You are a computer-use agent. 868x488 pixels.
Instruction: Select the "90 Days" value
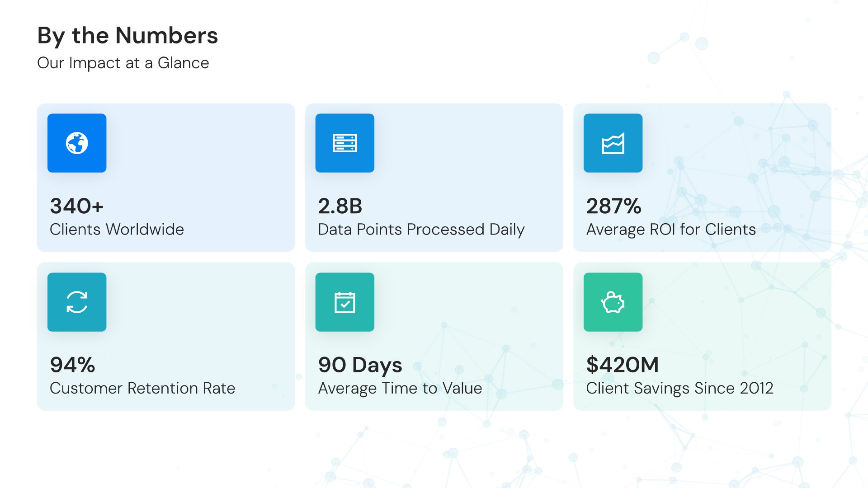click(x=360, y=365)
